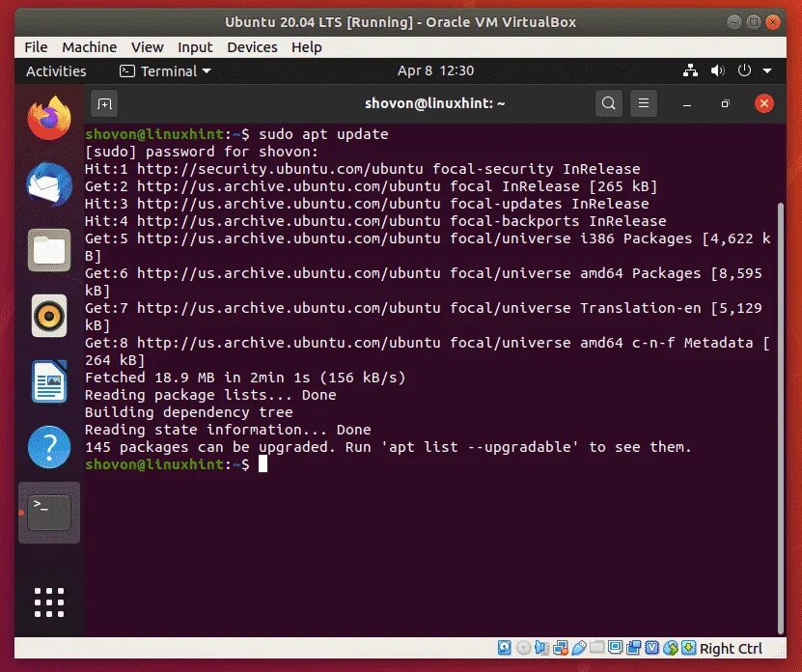Screen dimensions: 802x672
Task: Click the 'Get:6' amd64 Packages line
Action: [x=424, y=282]
